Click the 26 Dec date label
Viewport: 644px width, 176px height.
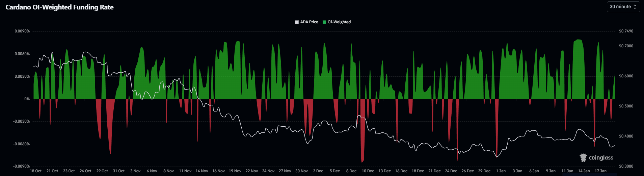tap(468, 171)
